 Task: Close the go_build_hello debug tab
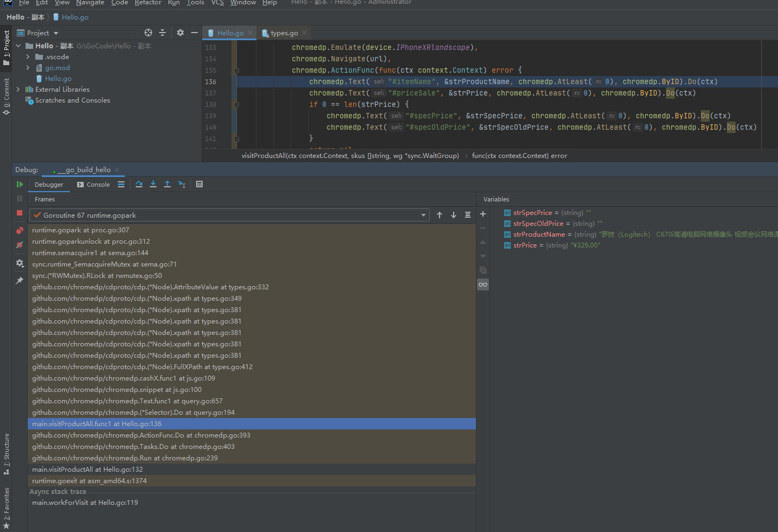point(117,170)
